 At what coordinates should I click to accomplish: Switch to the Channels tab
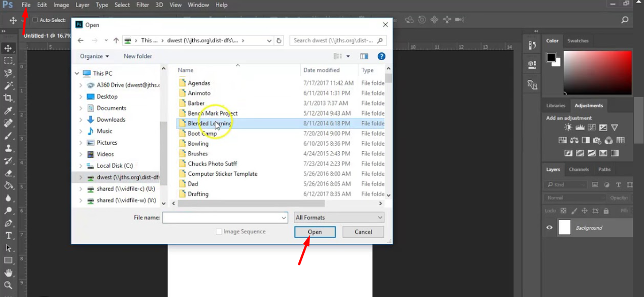pyautogui.click(x=579, y=169)
